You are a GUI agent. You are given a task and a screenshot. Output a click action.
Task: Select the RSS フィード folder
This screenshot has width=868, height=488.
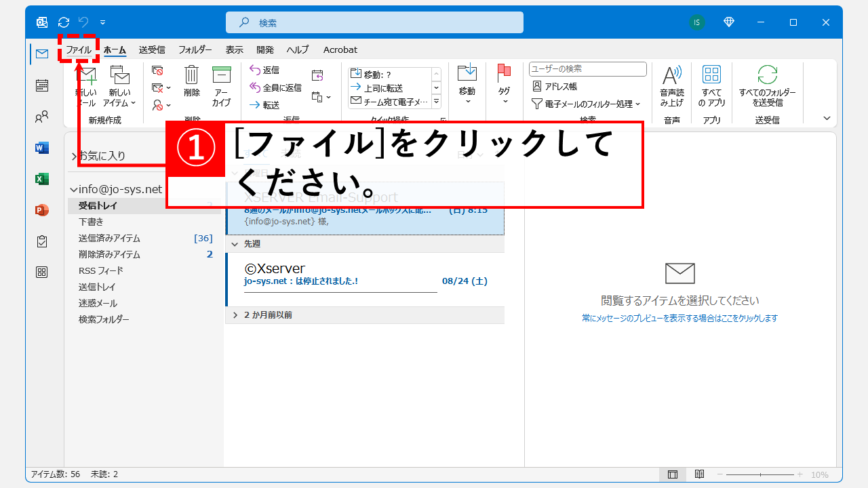145,270
